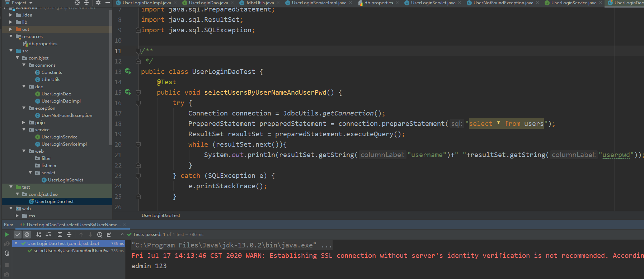The height and width of the screenshot is (279, 644).
Task: Expand all test results
Action: [60, 235]
